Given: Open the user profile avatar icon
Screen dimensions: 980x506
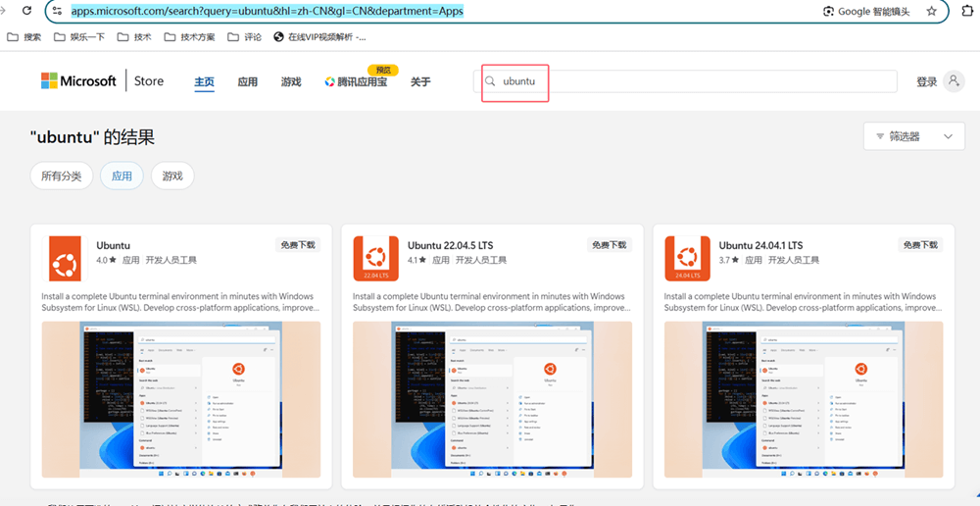Looking at the screenshot, I should 954,81.
